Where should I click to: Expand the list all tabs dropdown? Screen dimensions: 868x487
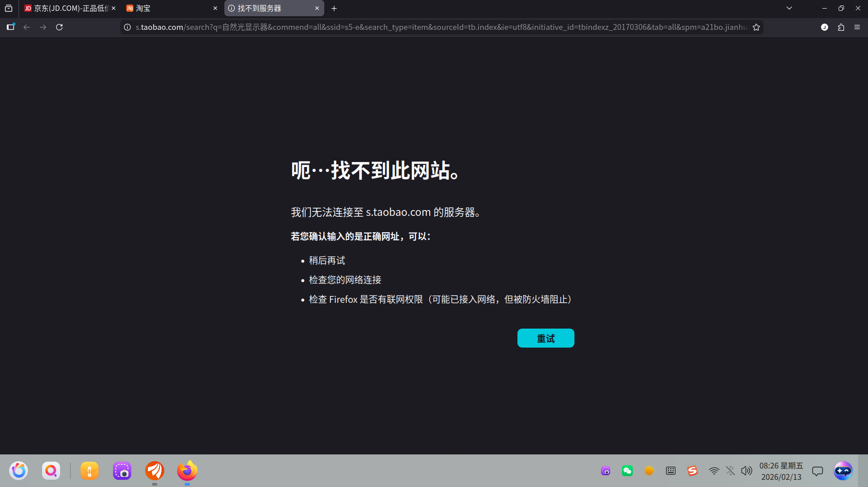789,8
